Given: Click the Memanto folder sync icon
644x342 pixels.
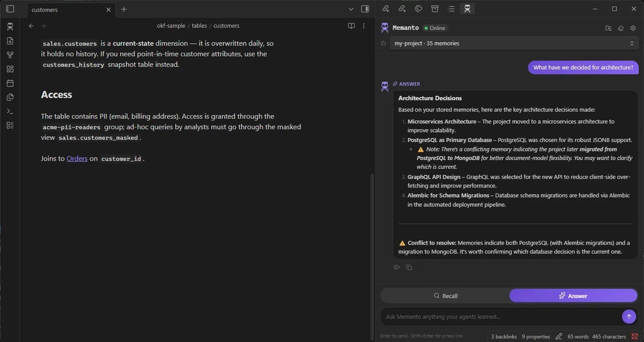Looking at the screenshot, I should point(608,28).
